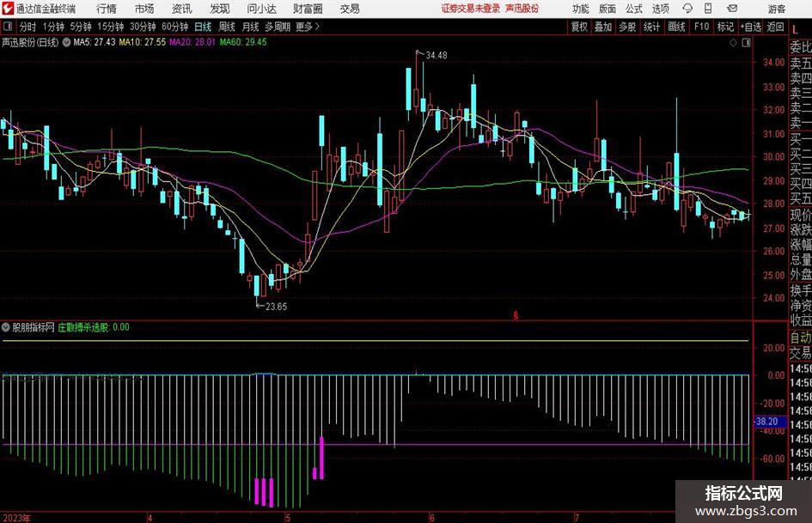Open the 版面 layout menu

607,9
